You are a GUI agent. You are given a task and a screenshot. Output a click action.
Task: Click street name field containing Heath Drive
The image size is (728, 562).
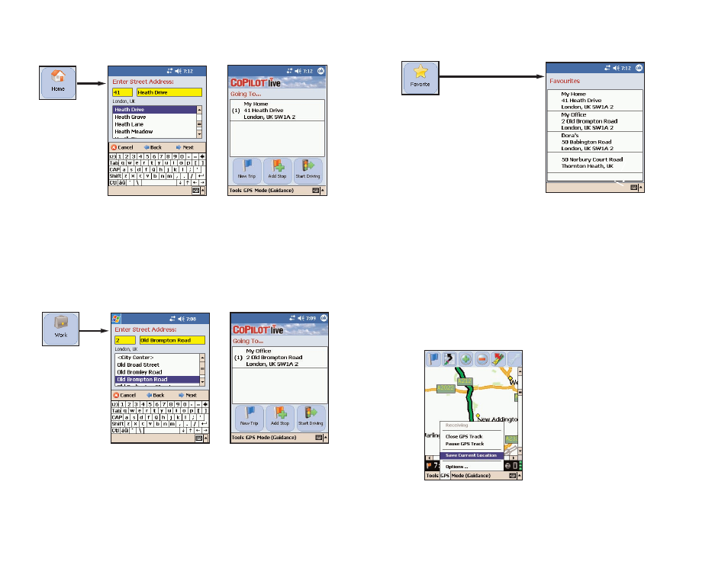(x=169, y=92)
